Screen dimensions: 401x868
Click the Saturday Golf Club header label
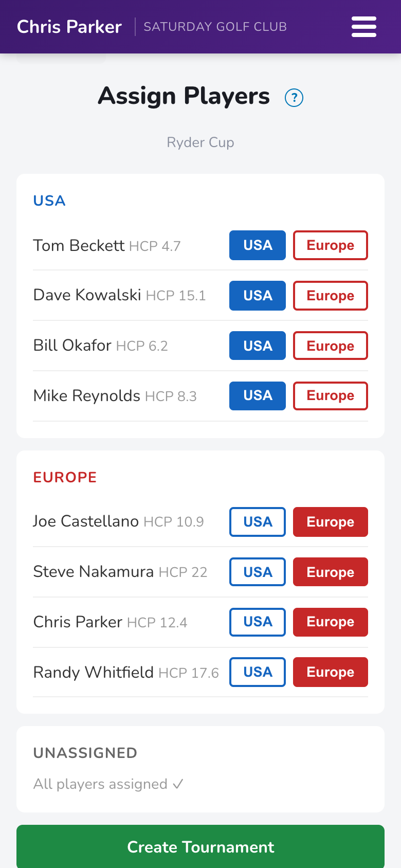[x=215, y=27]
